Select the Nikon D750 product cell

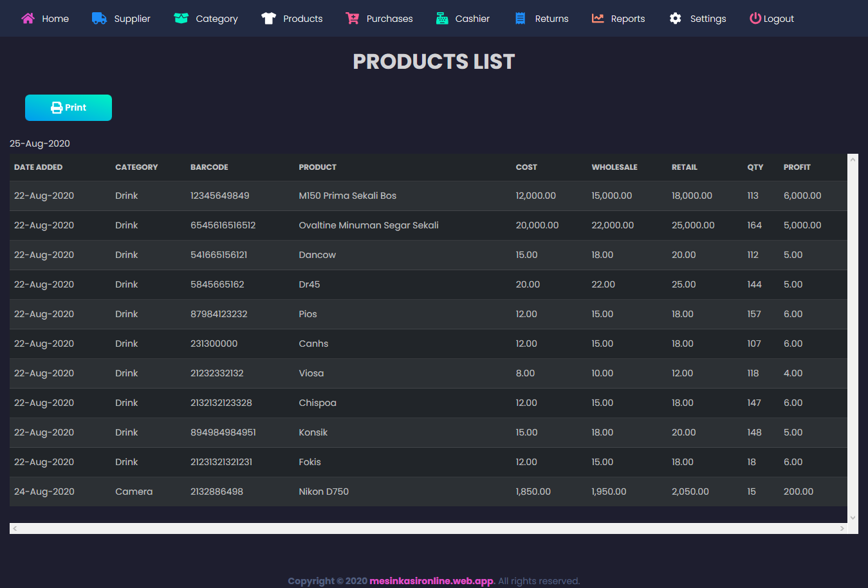pyautogui.click(x=324, y=492)
